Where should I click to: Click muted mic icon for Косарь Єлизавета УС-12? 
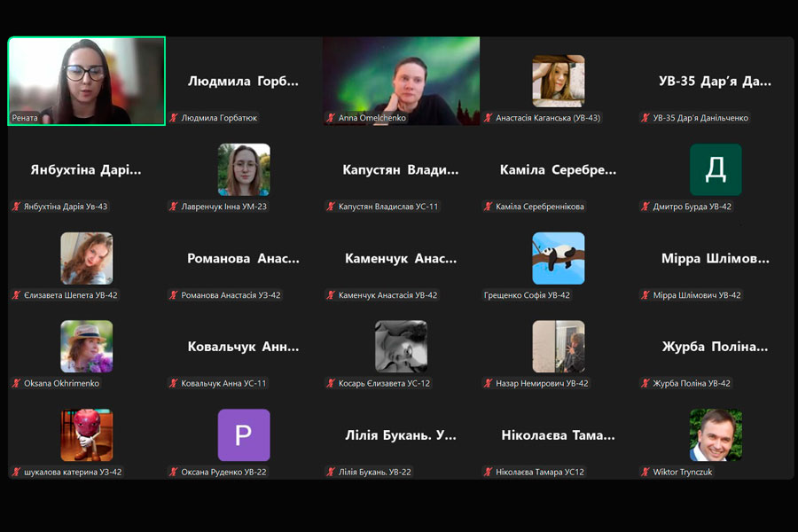coord(331,384)
